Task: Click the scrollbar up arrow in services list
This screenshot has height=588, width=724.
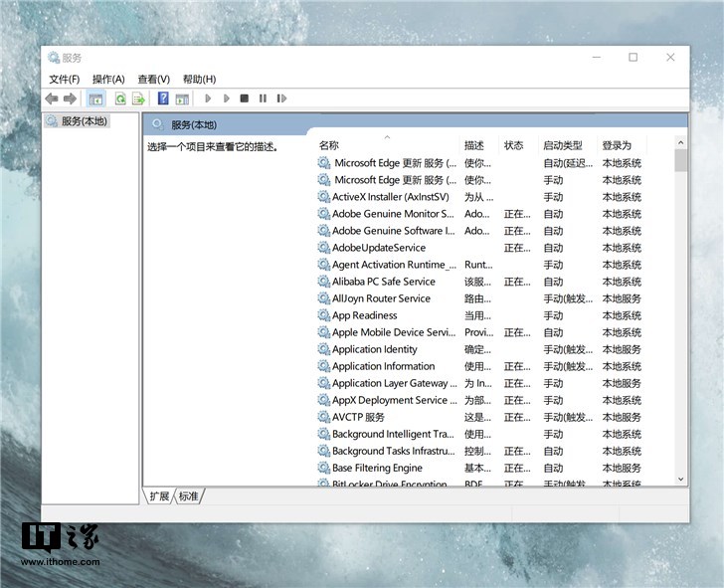Action: pos(680,142)
